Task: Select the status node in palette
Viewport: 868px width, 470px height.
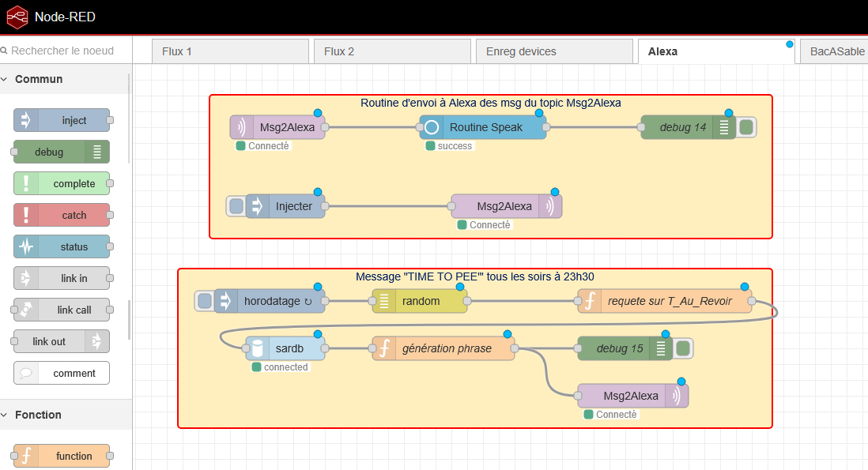Action: pos(62,246)
